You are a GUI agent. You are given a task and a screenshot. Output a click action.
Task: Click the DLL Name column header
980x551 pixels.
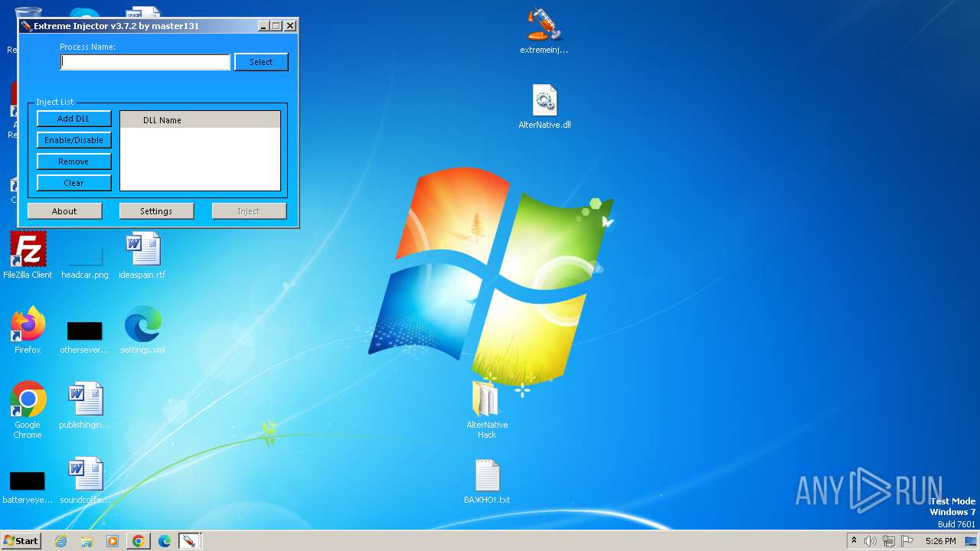pyautogui.click(x=200, y=120)
